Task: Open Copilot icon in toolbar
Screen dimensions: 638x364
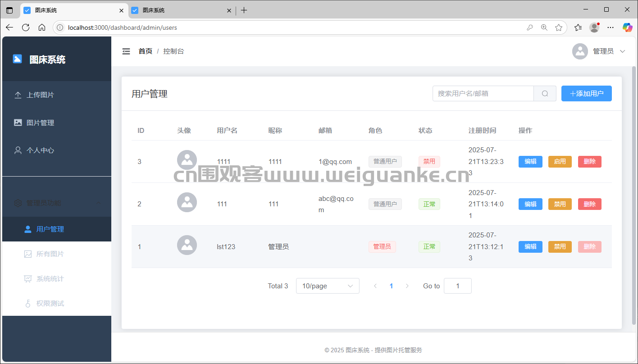Action: click(627, 27)
